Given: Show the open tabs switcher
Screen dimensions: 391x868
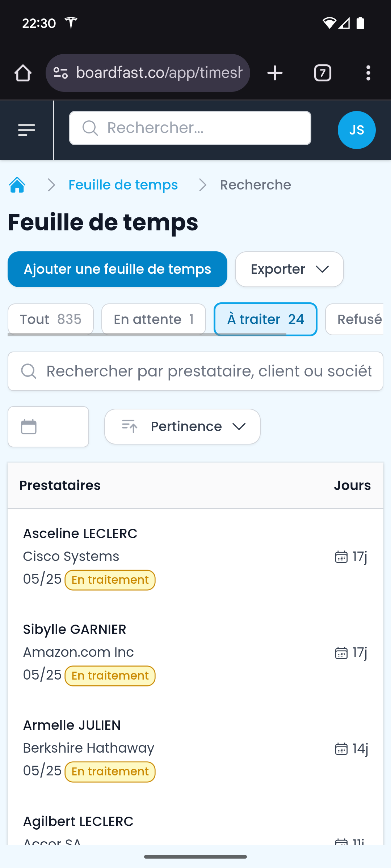Looking at the screenshot, I should (x=323, y=73).
